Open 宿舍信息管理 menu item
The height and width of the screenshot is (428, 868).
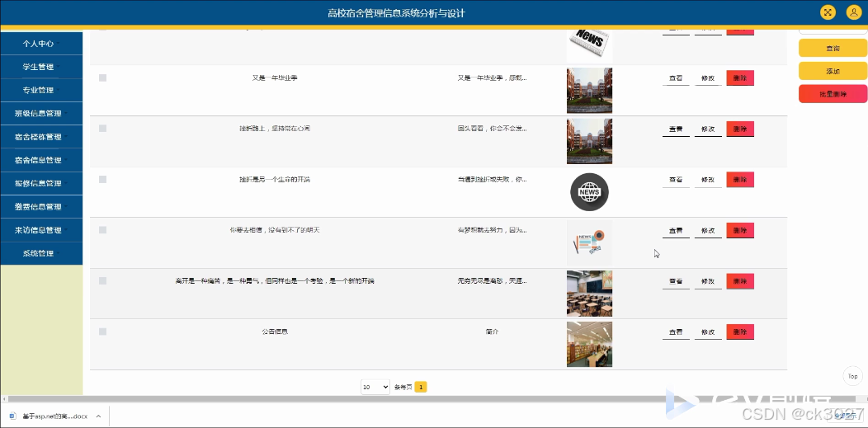(x=41, y=160)
